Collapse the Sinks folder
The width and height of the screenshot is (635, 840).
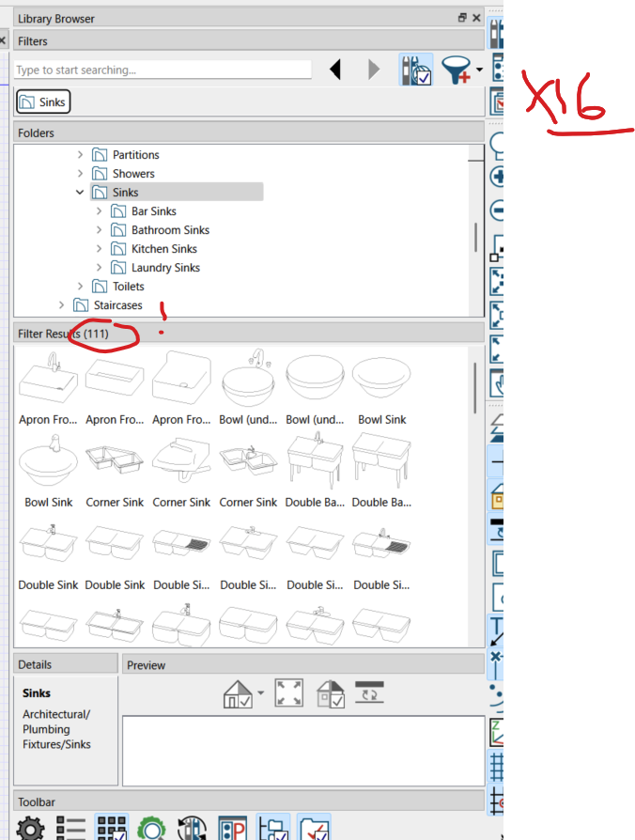80,193
